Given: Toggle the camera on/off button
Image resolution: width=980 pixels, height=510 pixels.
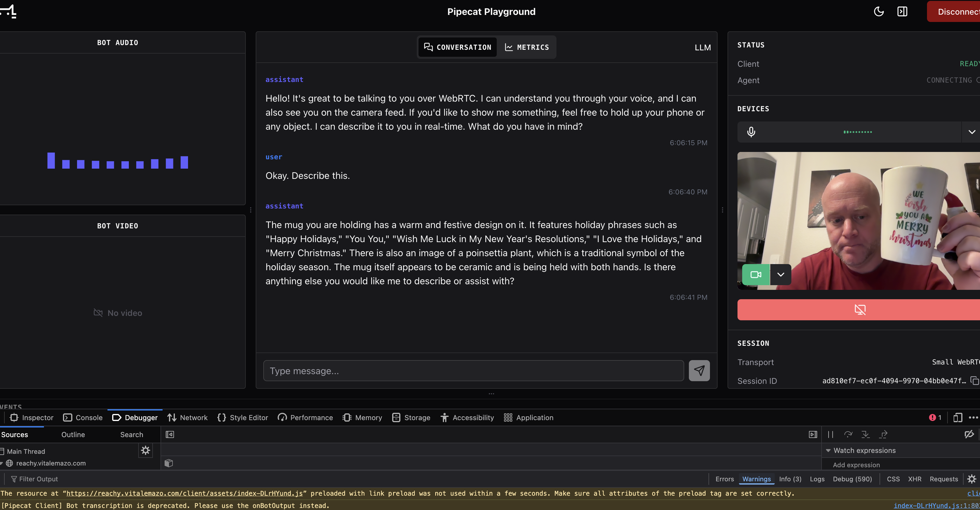Looking at the screenshot, I should click(756, 275).
